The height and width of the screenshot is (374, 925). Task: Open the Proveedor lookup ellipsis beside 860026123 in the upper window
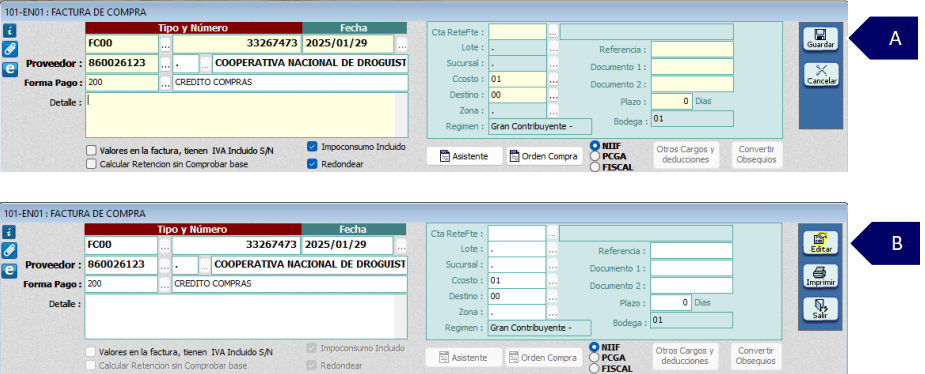pos(165,63)
